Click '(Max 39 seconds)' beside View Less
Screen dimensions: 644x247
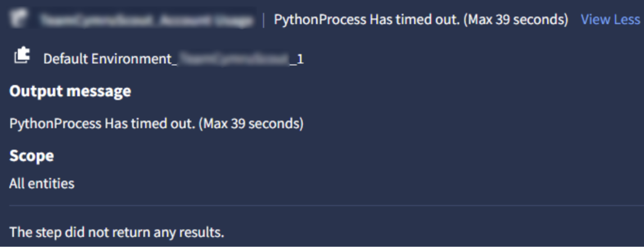click(x=515, y=20)
